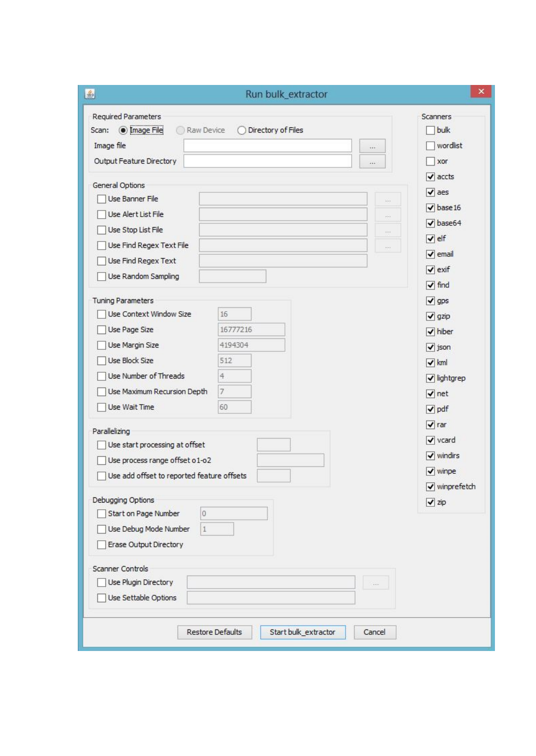Check the xor scanner

click(x=430, y=161)
